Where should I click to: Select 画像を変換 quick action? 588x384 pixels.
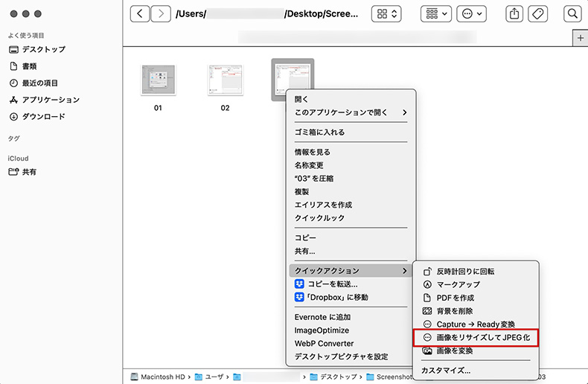click(476, 351)
